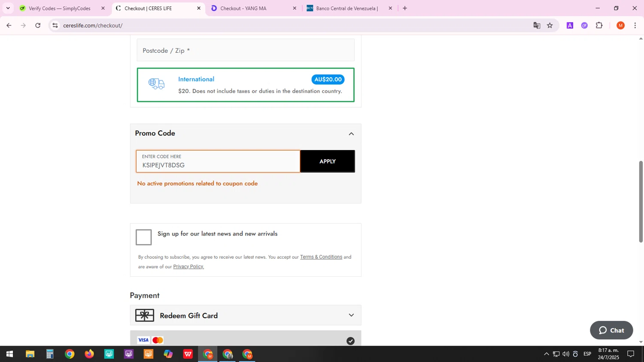Open Calculator from the taskbar
This screenshot has height=362, width=644.
tap(50, 354)
